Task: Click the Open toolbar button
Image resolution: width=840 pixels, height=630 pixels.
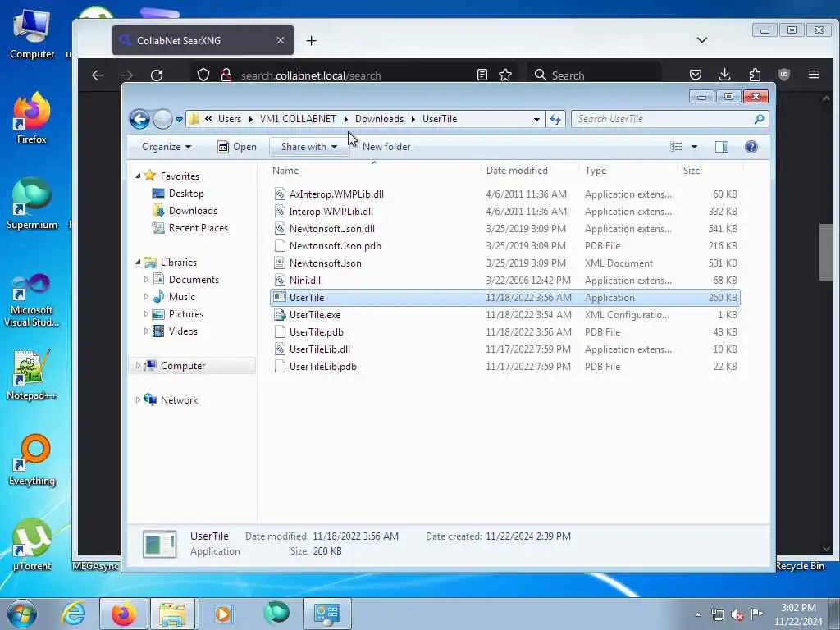Action: point(237,147)
